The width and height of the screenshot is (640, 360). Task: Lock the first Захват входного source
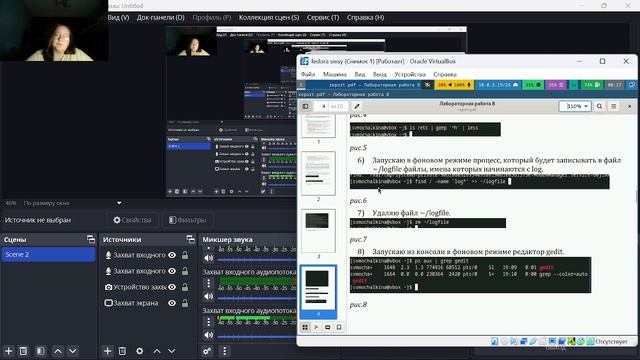tap(185, 255)
